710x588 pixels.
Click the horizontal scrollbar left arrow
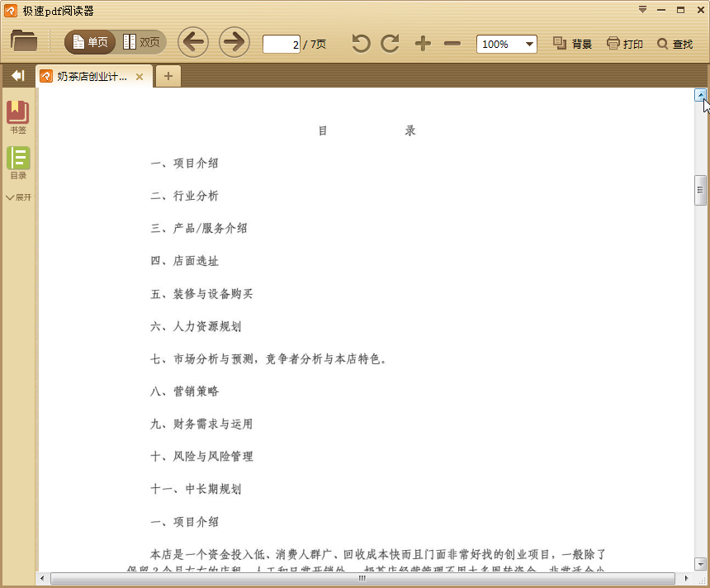pos(43,578)
